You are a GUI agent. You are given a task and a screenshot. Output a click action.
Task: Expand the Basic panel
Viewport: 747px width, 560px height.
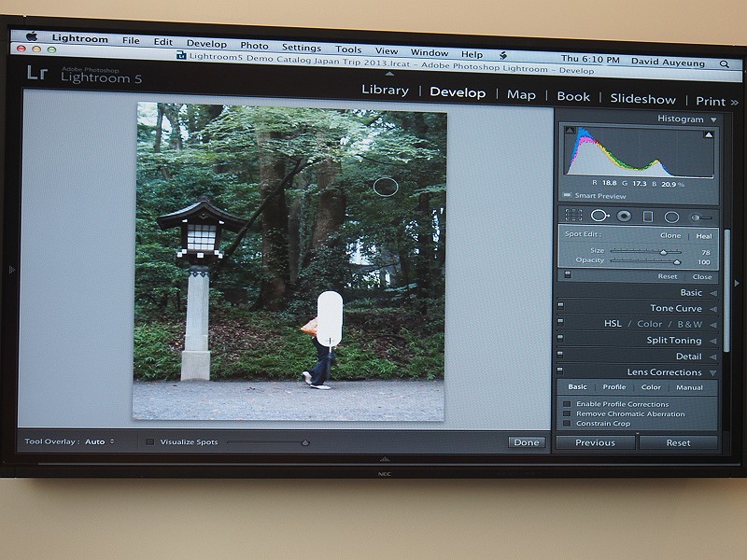pos(713,293)
